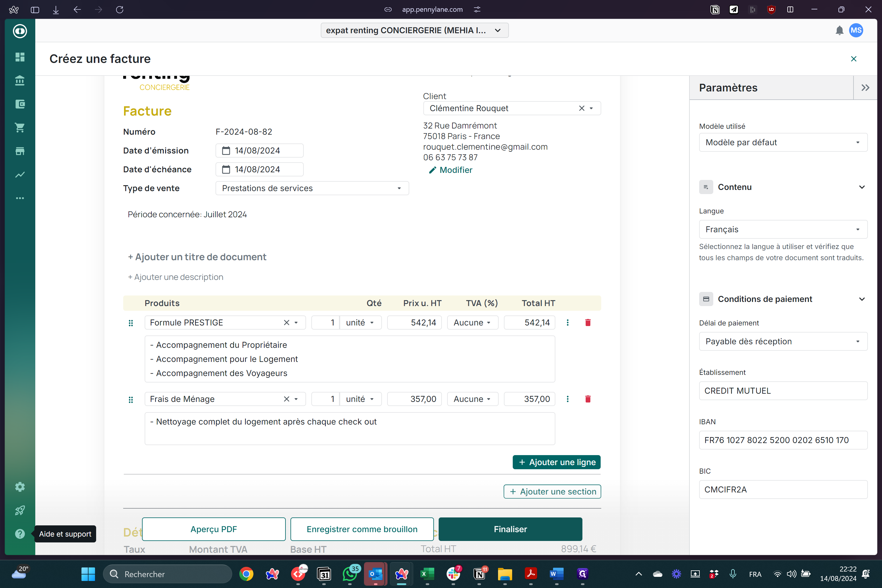Open the company selector dropdown

414,30
